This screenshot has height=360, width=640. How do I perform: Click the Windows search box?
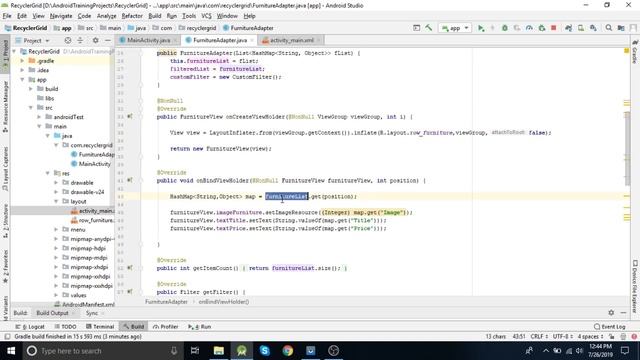pyautogui.click(x=102, y=351)
